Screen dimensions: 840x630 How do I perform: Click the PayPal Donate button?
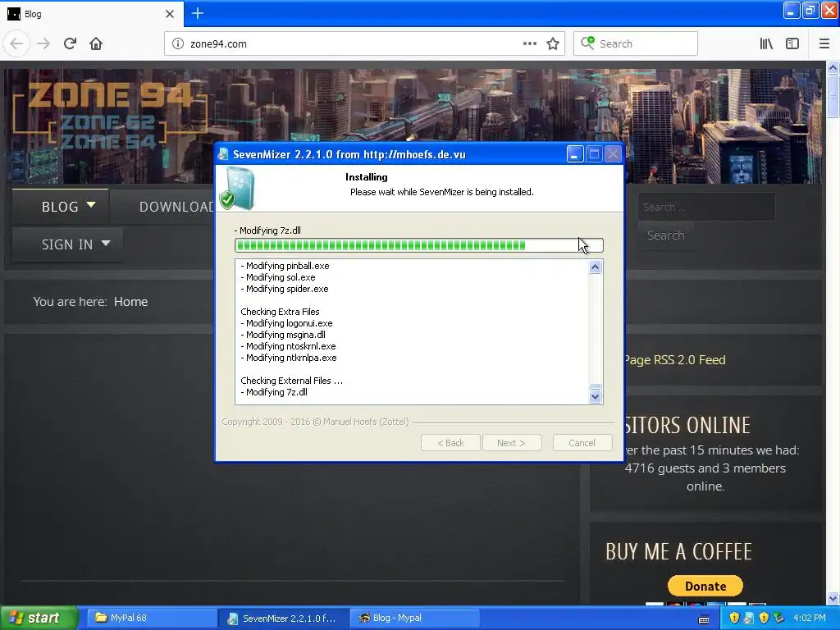pos(705,586)
